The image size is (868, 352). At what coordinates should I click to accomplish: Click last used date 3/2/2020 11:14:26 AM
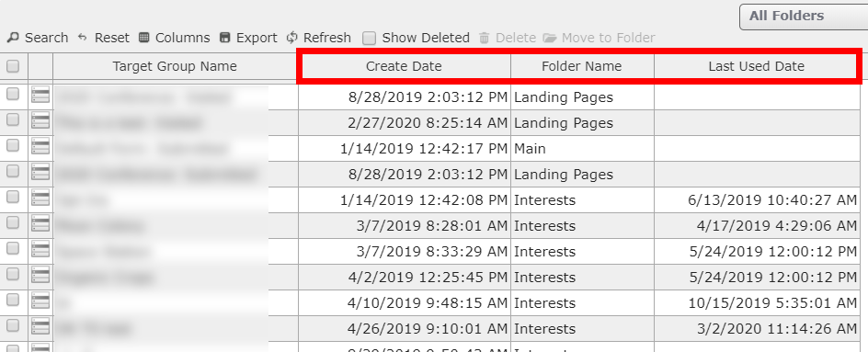coord(777,329)
